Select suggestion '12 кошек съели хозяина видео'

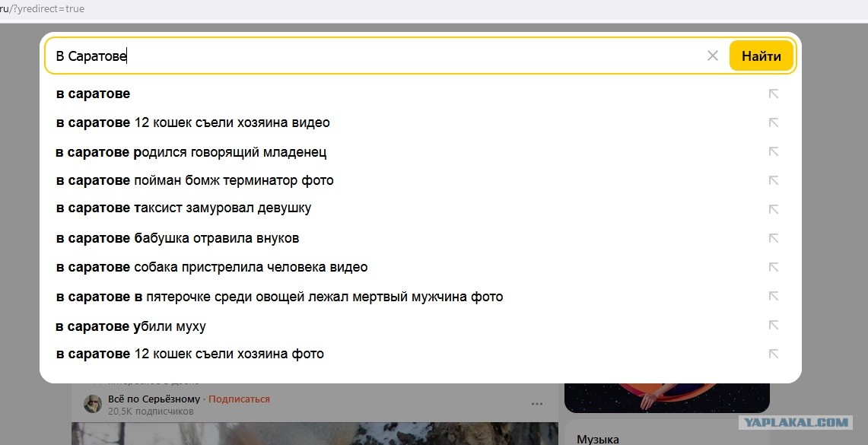pyautogui.click(x=192, y=122)
